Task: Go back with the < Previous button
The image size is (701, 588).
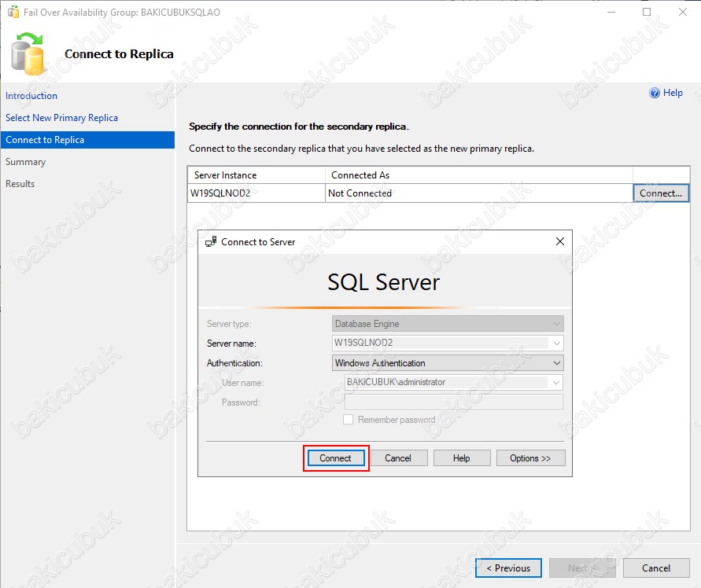Action: point(508,568)
